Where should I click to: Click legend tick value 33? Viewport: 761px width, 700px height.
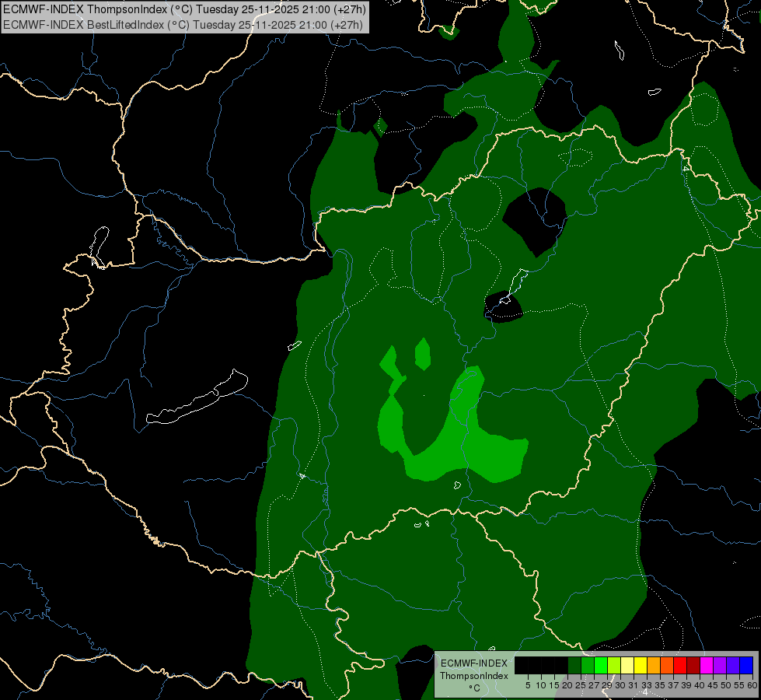pyautogui.click(x=647, y=685)
